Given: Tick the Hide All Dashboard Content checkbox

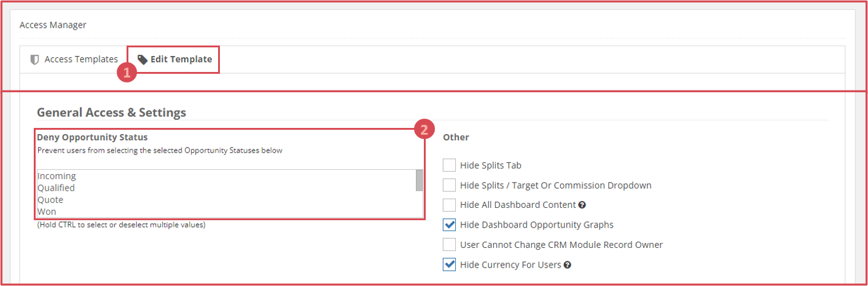Looking at the screenshot, I should (x=449, y=205).
